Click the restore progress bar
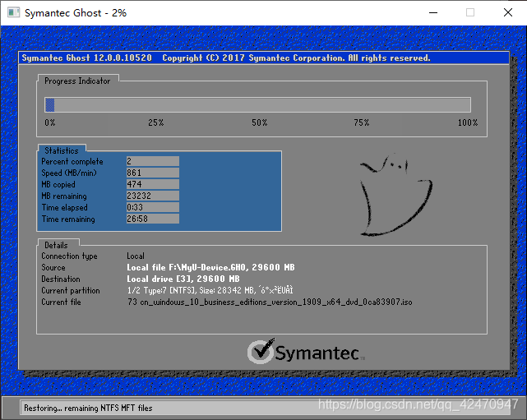Image resolution: width=527 pixels, height=420 pixels. pyautogui.click(x=257, y=105)
